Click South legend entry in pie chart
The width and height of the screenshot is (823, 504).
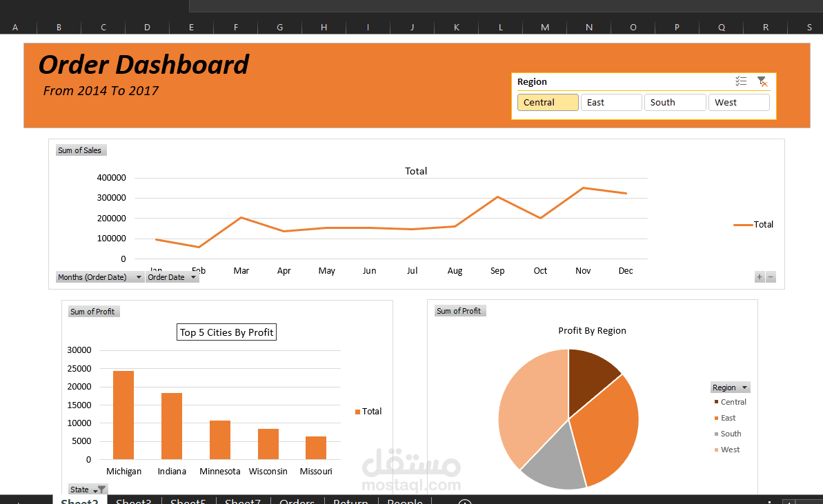point(728,434)
